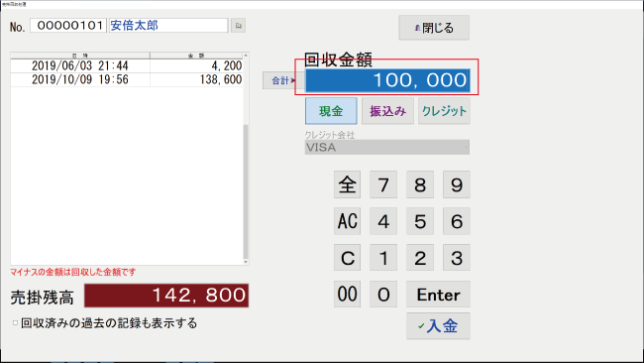Tap keypad digit 7
This screenshot has height=363, width=644.
point(383,184)
